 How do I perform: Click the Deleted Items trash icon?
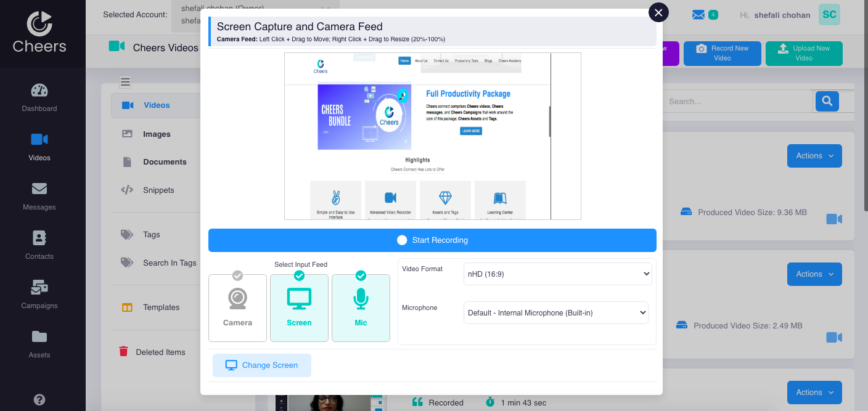tap(123, 351)
